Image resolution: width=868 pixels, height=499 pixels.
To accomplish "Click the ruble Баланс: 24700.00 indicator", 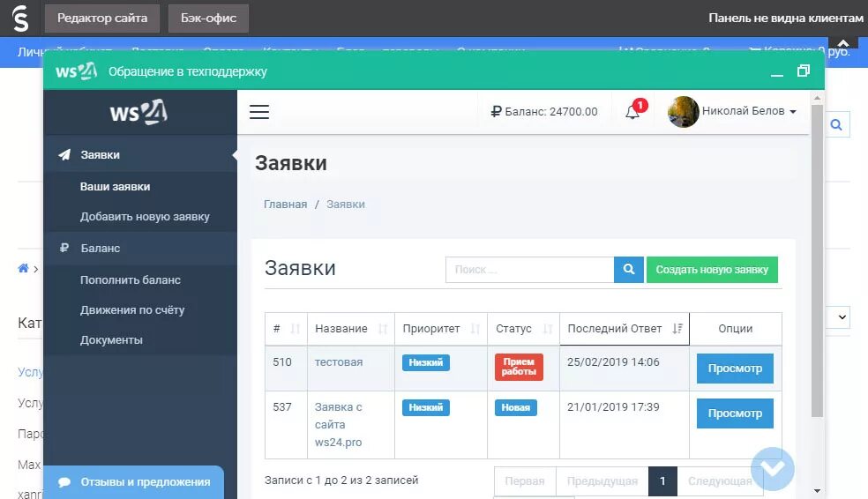I will [544, 112].
